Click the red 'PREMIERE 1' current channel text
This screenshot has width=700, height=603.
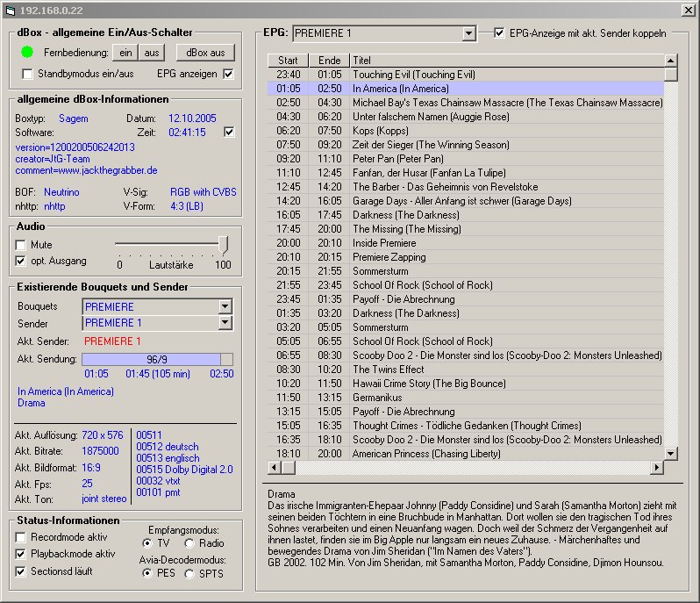[112, 341]
